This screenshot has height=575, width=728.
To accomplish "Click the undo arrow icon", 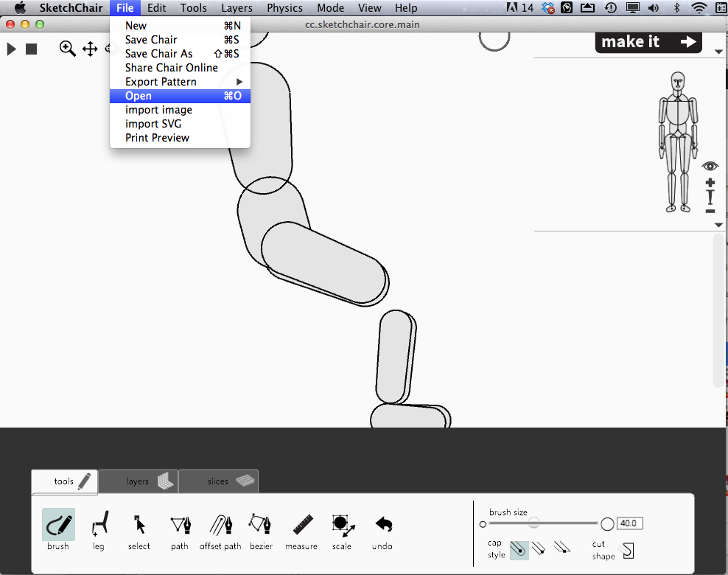I will [384, 524].
